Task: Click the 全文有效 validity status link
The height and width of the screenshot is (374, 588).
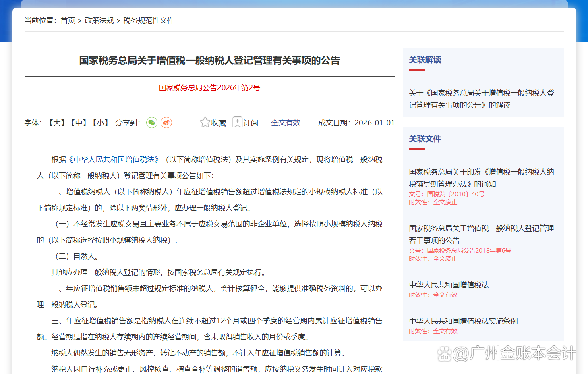Action: click(286, 123)
